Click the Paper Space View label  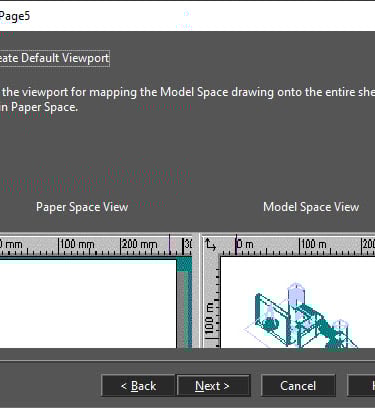(82, 207)
